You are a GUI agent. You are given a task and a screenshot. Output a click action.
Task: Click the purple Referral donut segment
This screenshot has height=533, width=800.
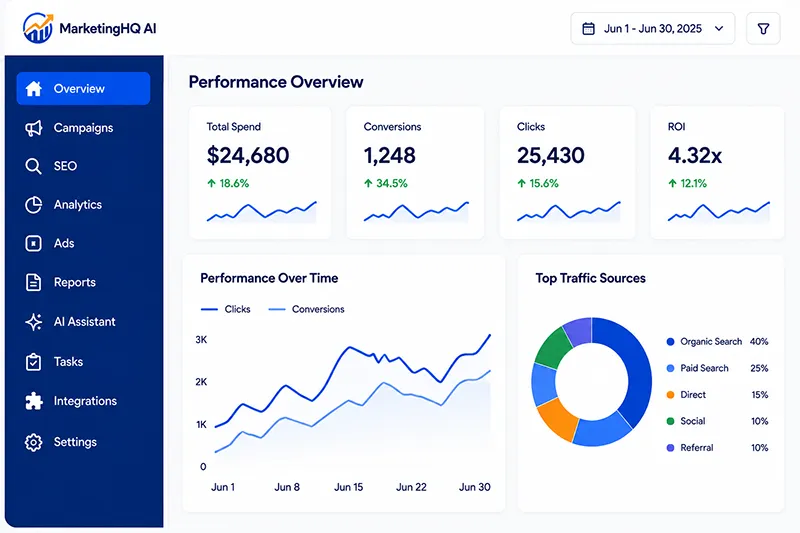(579, 330)
